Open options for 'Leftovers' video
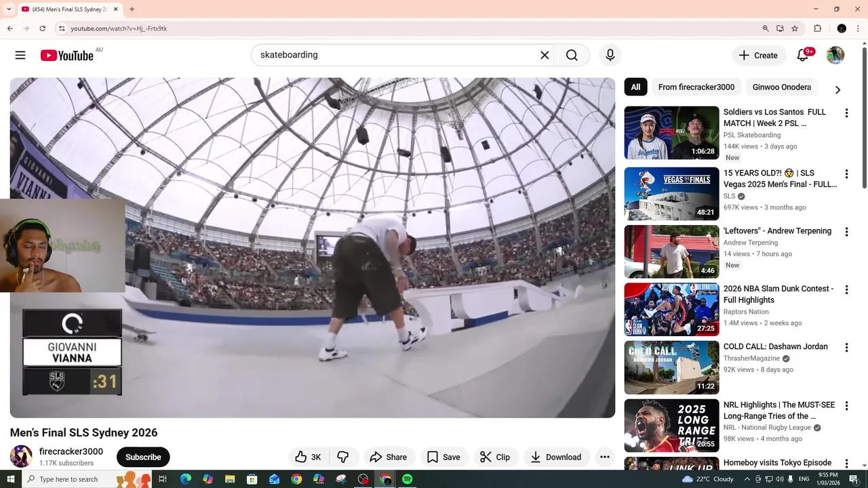Viewport: 868px width, 488px height. pos(846,232)
